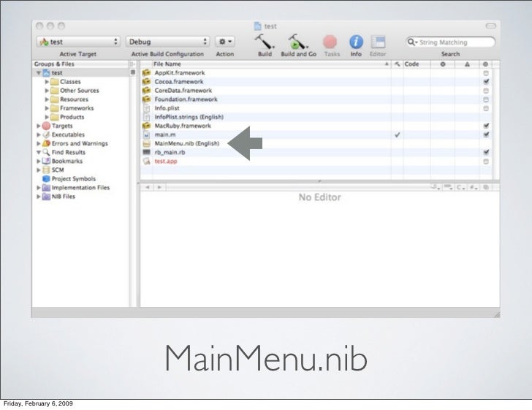Uncheck target checkbox for main.m
The width and height of the screenshot is (532, 410).
pyautogui.click(x=486, y=134)
